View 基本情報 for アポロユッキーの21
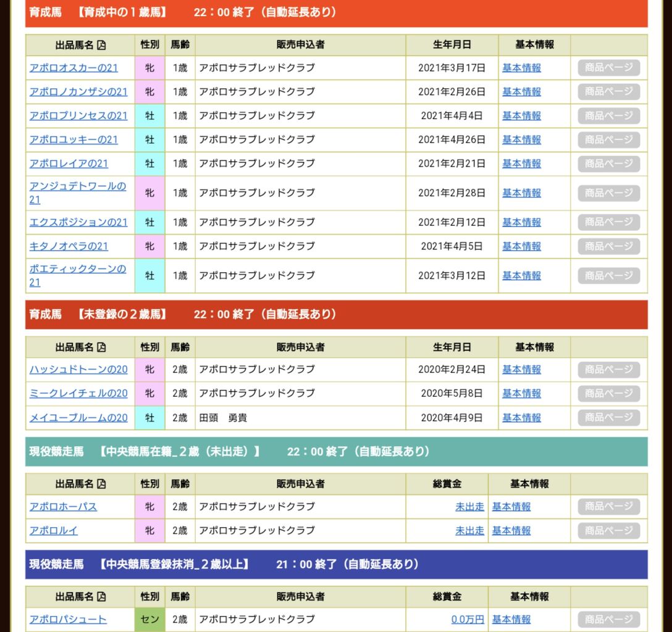This screenshot has height=632, width=672. click(x=521, y=139)
